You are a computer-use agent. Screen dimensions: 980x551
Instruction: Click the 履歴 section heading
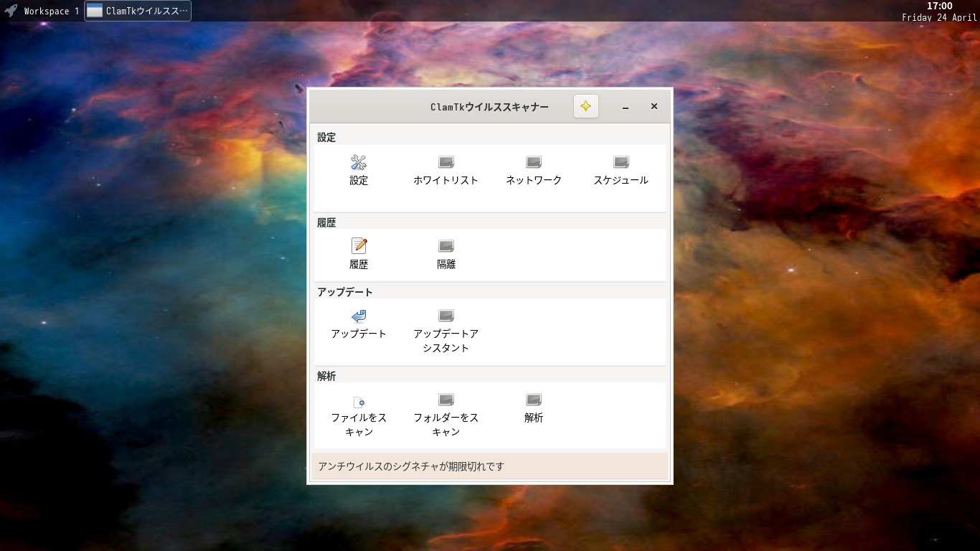326,222
